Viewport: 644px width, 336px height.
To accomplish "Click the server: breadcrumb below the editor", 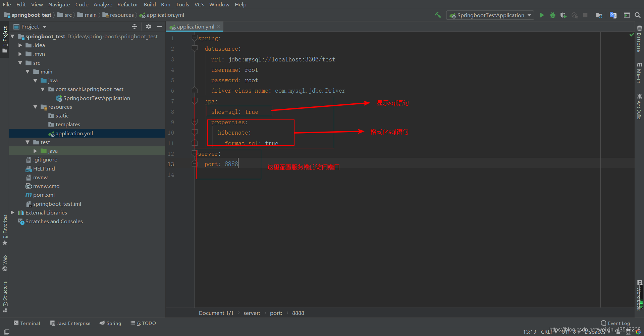I will click(252, 313).
